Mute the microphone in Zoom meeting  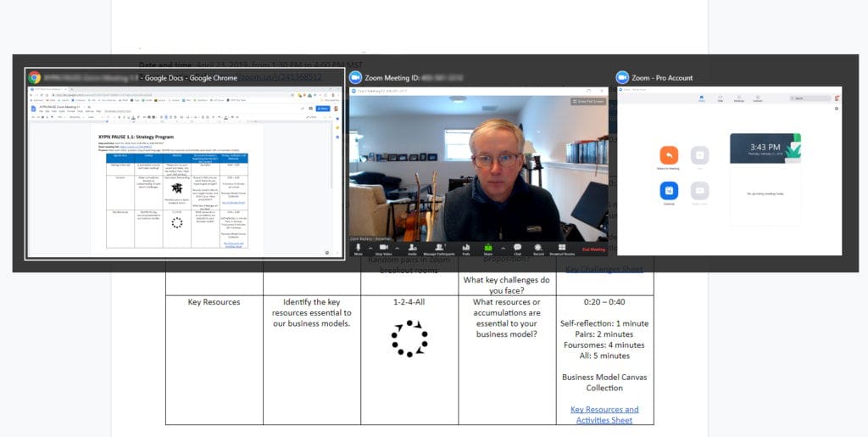(x=358, y=247)
